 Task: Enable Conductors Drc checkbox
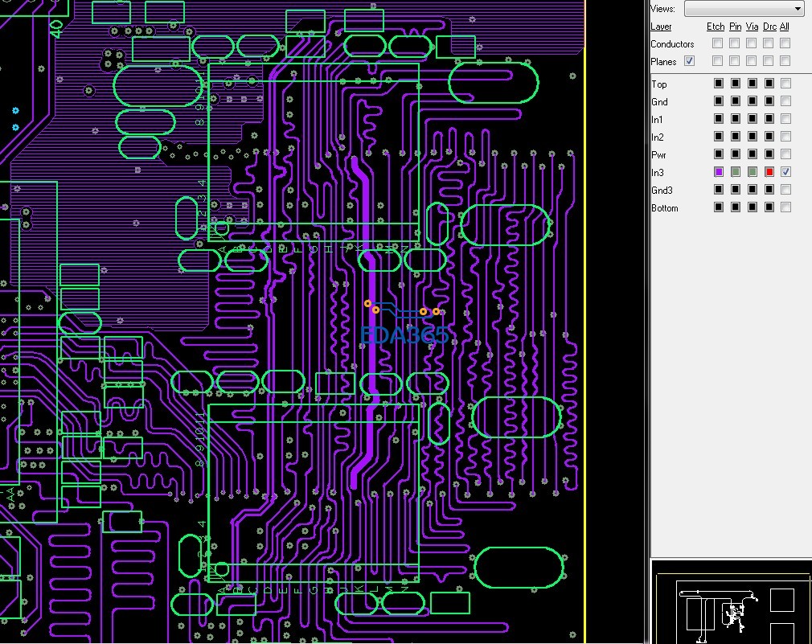tap(769, 43)
